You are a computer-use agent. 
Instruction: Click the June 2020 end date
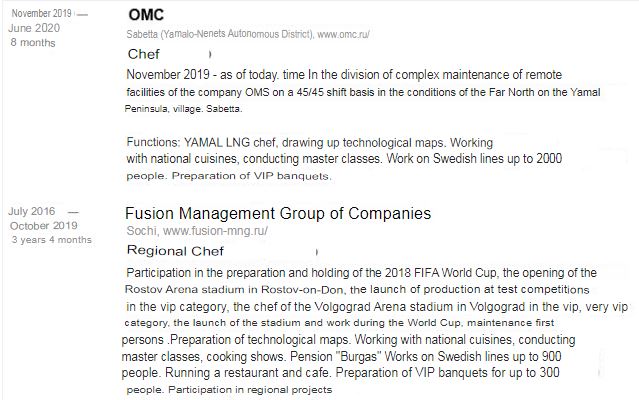pyautogui.click(x=34, y=28)
